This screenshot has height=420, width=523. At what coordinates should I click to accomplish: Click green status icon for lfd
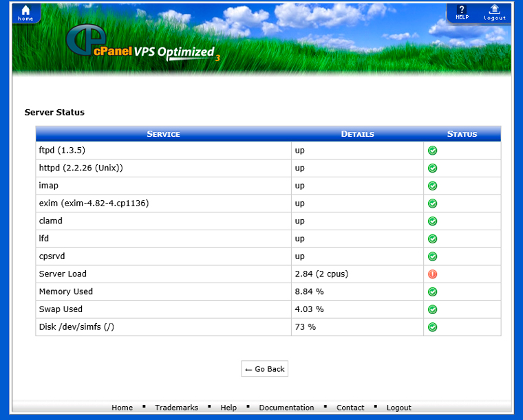coord(433,239)
